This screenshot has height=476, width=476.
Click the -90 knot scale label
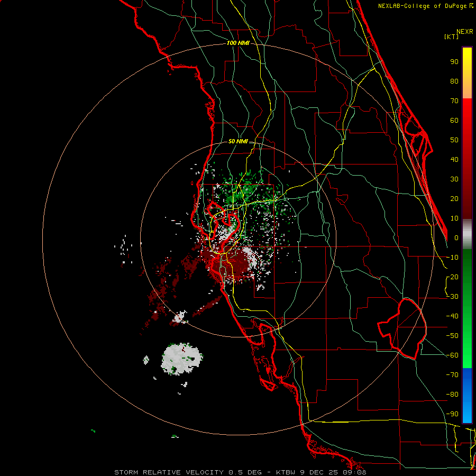(452, 414)
